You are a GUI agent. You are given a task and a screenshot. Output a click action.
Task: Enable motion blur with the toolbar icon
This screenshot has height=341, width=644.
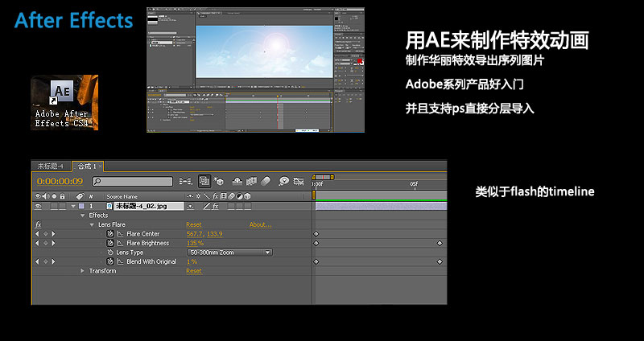266,181
